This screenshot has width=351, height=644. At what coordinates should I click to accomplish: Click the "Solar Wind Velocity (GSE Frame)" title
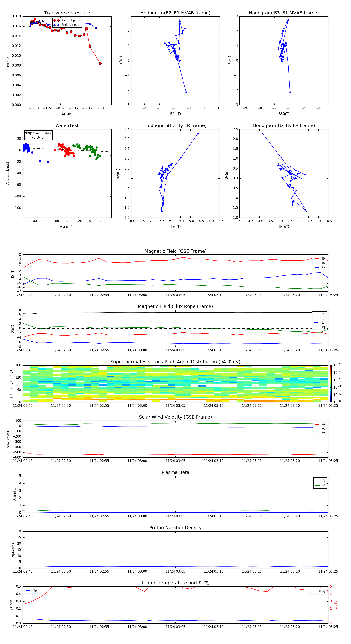coord(175,417)
